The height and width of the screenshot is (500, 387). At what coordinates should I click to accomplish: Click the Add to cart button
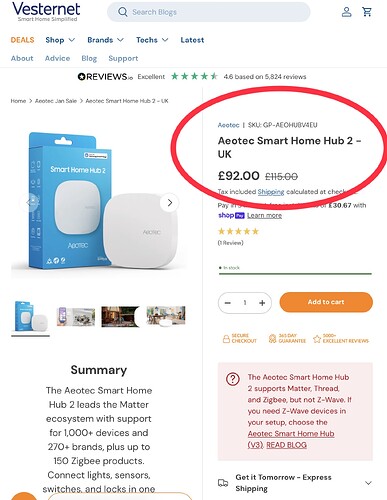(326, 302)
